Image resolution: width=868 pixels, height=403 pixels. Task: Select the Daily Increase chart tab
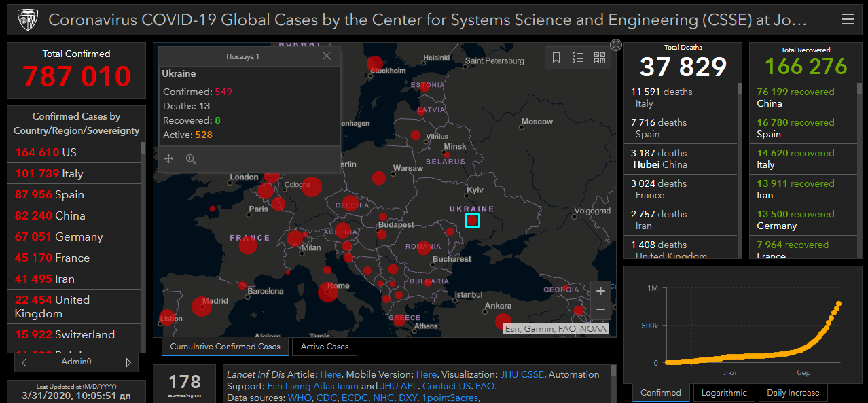tap(793, 393)
